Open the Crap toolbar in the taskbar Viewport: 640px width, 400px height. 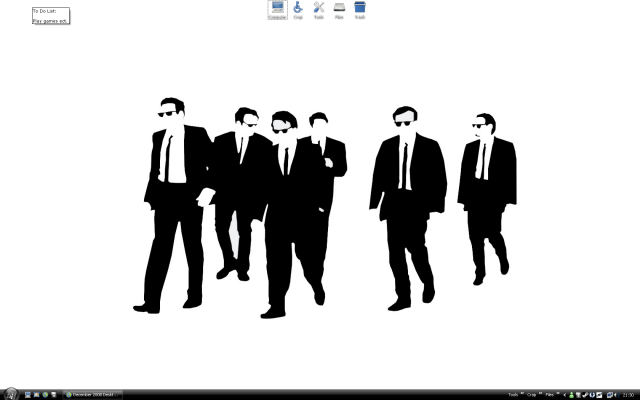[531, 395]
